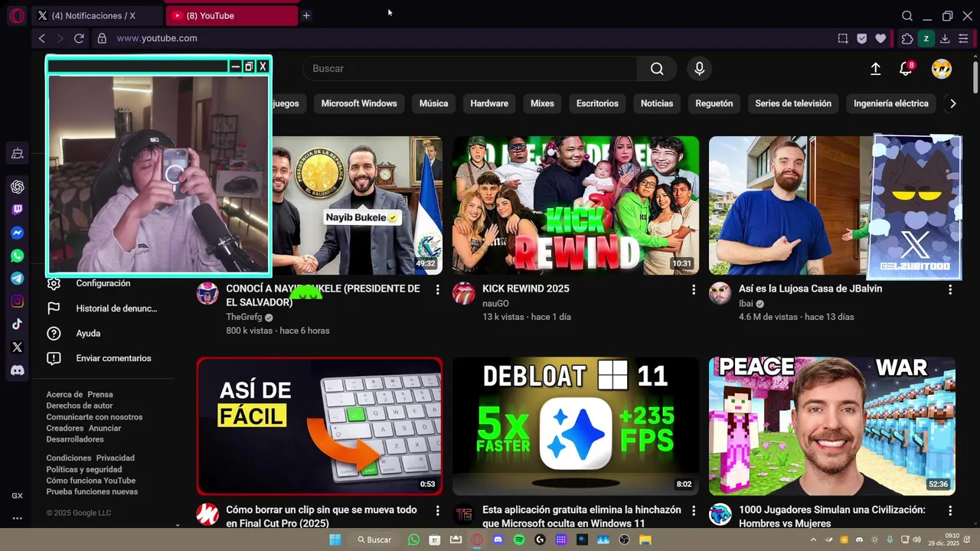Open OBS Studio from the taskbar
The height and width of the screenshot is (551, 980).
[x=624, y=540]
